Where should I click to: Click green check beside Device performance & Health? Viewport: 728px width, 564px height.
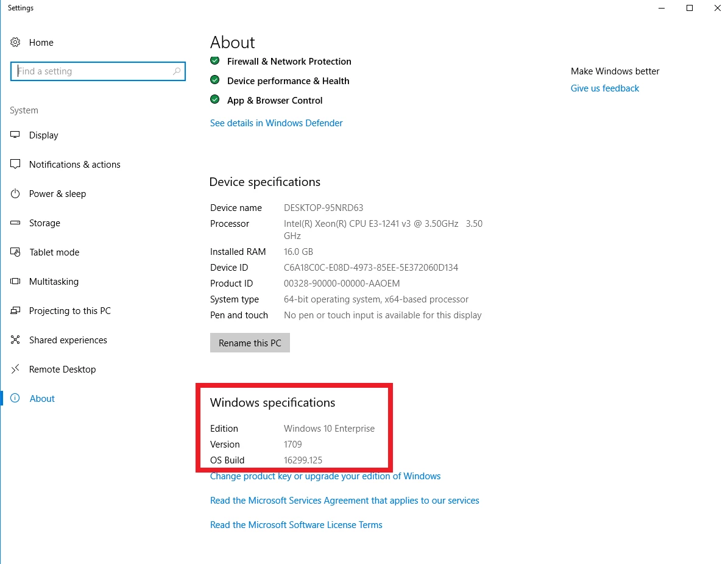[215, 80]
